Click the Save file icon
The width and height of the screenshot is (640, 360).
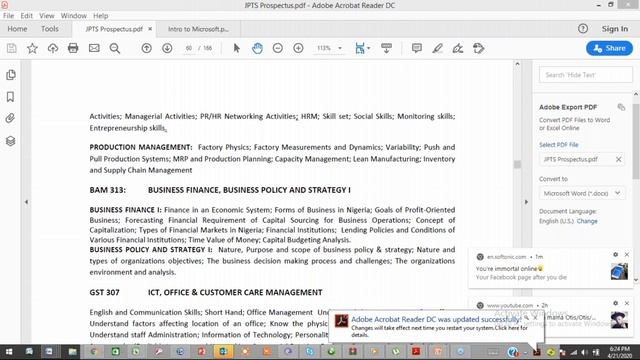coord(11,48)
